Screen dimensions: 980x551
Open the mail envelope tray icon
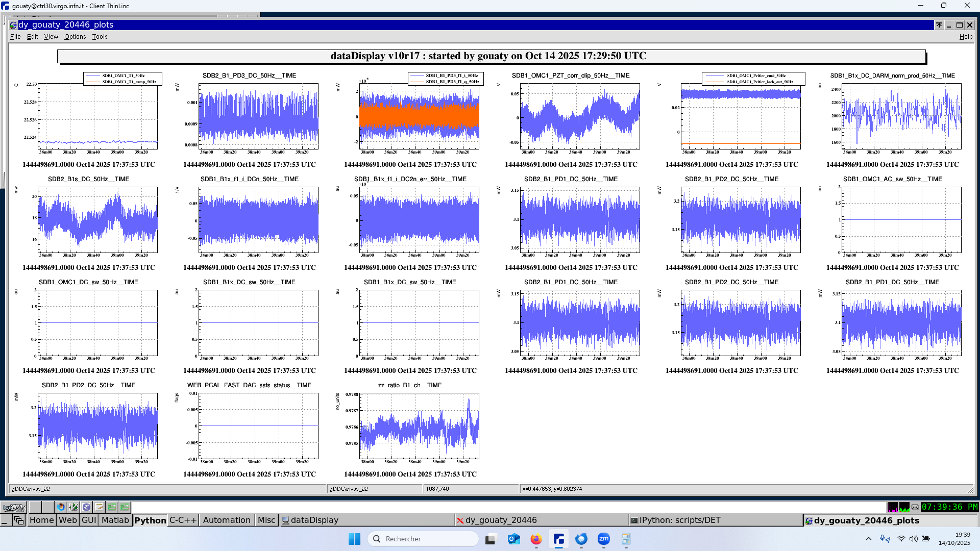tap(915, 507)
